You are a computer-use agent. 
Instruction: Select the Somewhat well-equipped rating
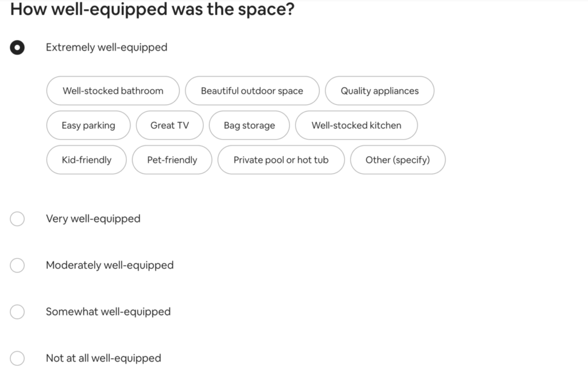tap(17, 312)
